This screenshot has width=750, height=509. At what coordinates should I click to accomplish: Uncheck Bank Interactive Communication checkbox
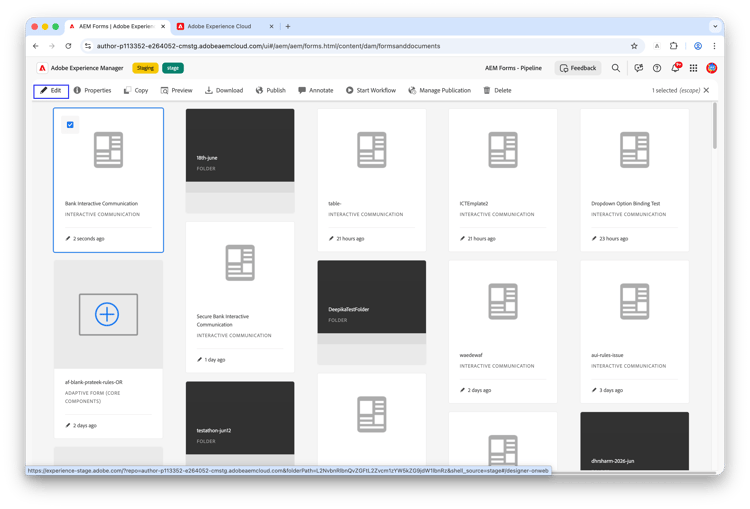[x=70, y=125]
